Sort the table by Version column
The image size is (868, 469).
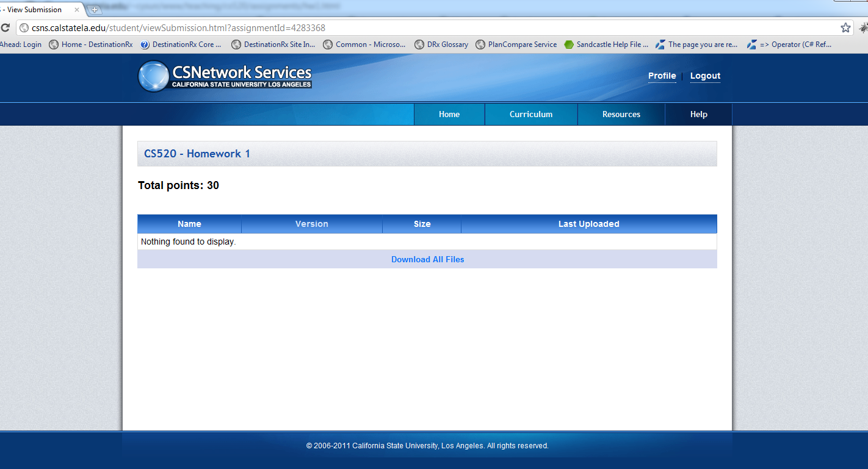[311, 224]
